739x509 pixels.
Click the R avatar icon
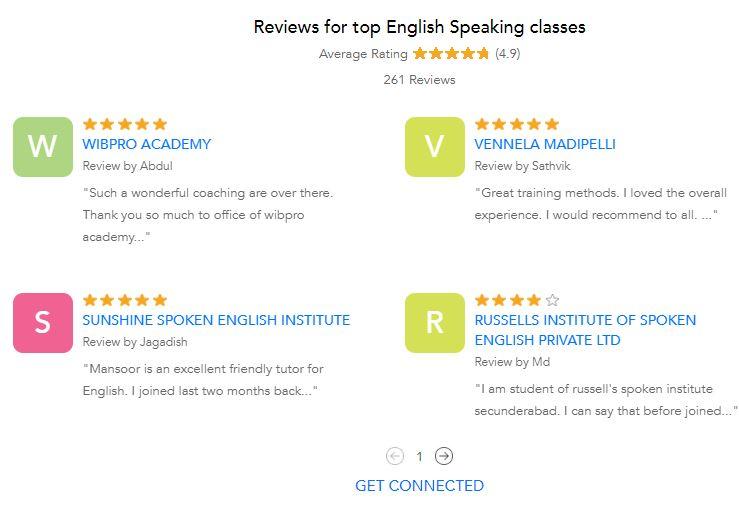[x=435, y=323]
